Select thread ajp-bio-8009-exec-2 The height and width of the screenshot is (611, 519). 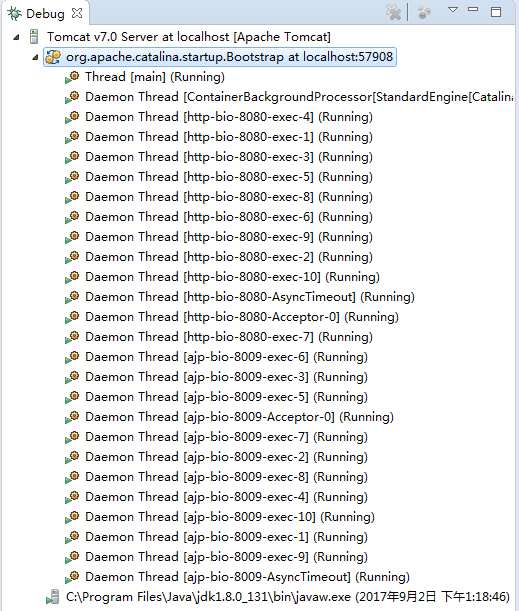coord(226,457)
